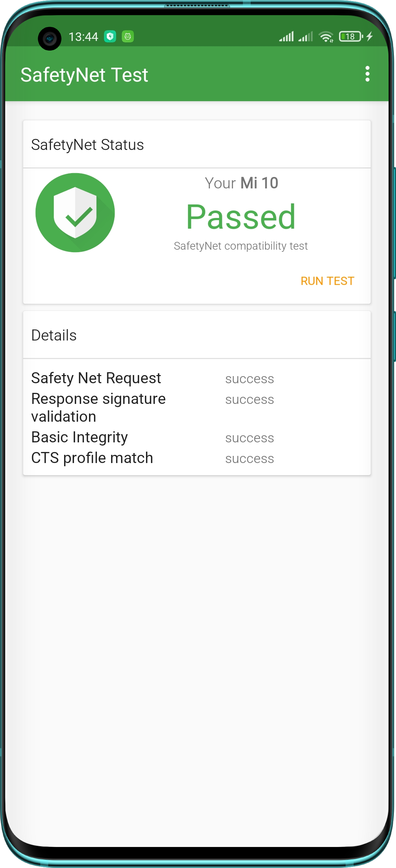The image size is (396, 868).
Task: Open the three-dot overflow menu
Action: [368, 74]
